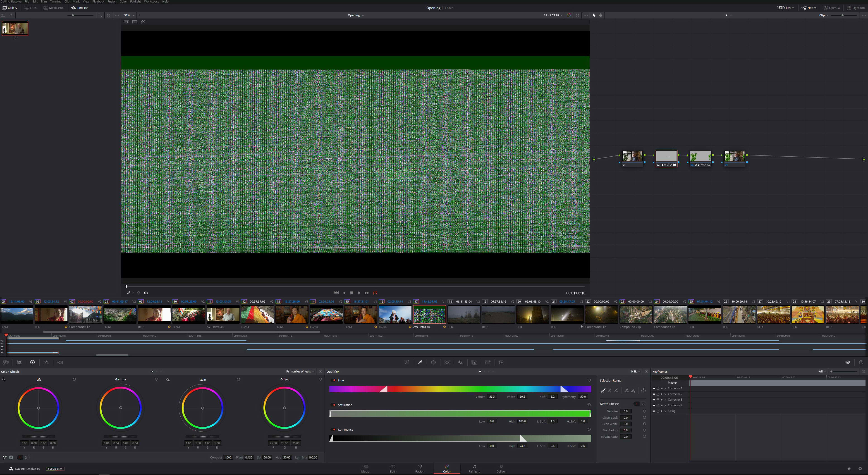The width and height of the screenshot is (868, 475).
Task: Open the Blur palette
Action: tap(460, 363)
